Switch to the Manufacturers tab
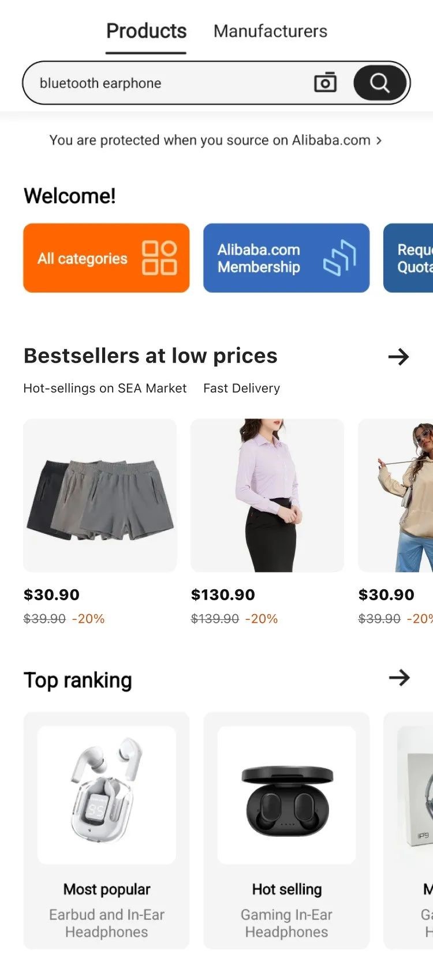 (270, 31)
